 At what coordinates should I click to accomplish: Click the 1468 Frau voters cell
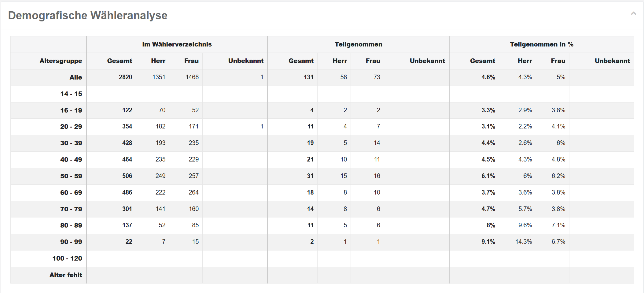[x=192, y=77]
